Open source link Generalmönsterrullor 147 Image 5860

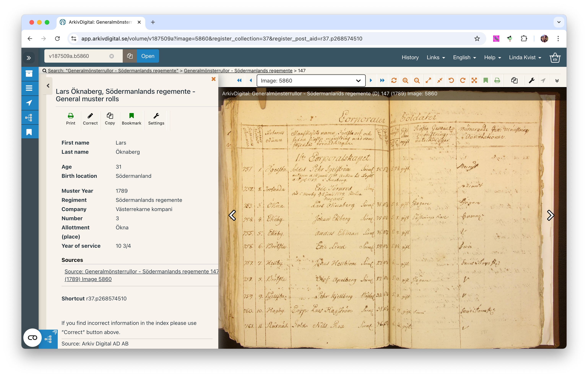tap(141, 275)
